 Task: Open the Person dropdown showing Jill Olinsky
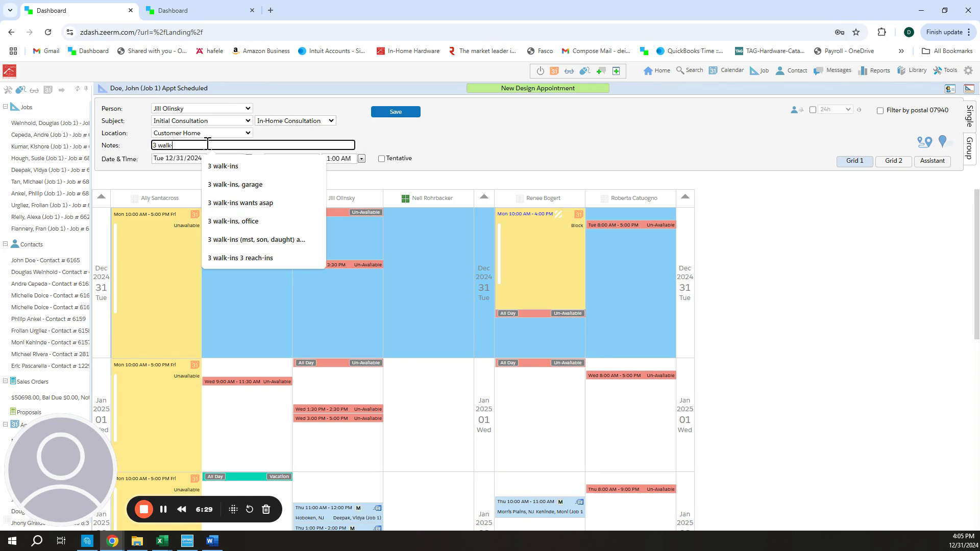click(202, 109)
